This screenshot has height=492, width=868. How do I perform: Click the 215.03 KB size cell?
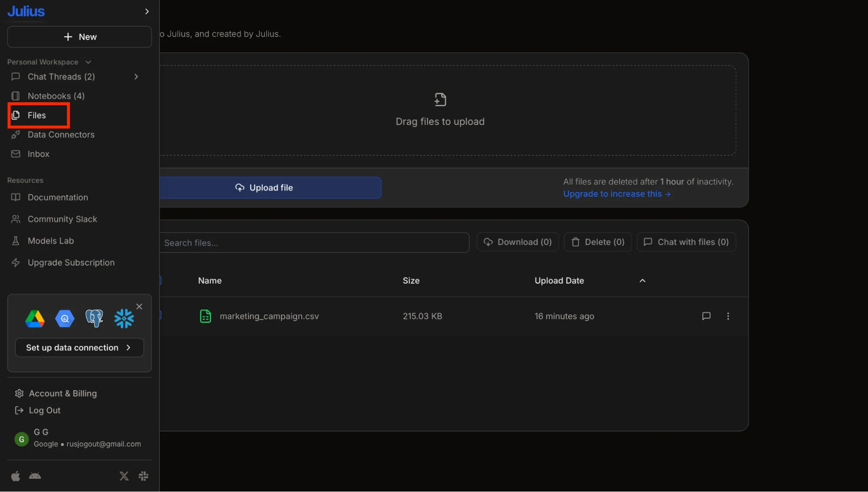coord(422,316)
